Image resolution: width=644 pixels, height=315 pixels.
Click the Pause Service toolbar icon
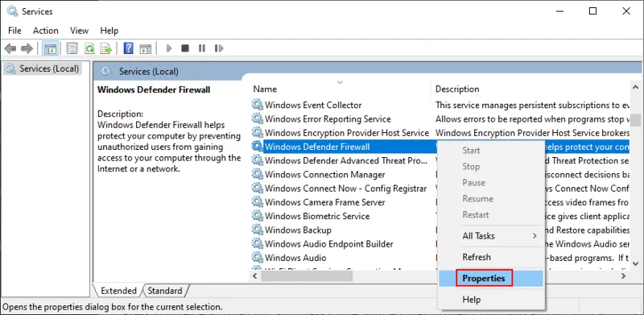tap(202, 48)
